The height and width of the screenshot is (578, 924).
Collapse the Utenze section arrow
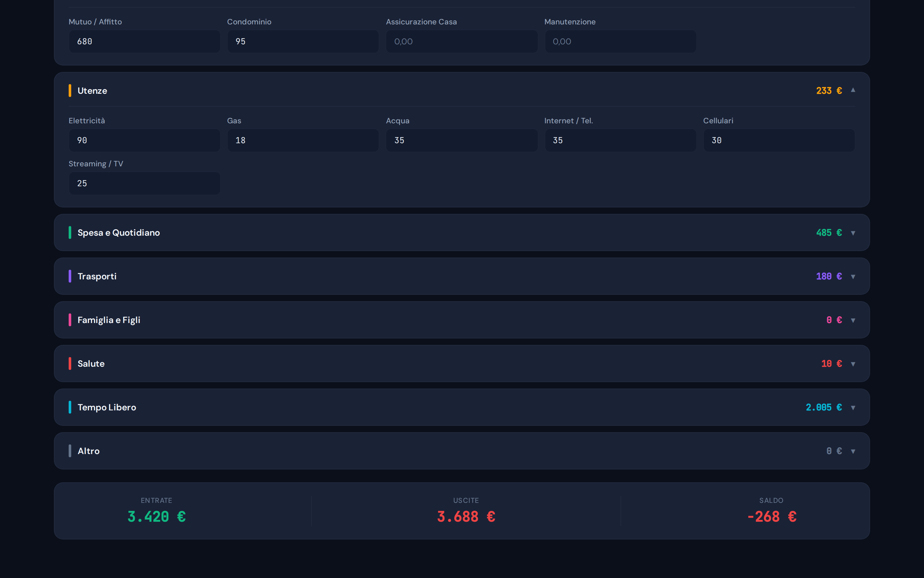852,90
